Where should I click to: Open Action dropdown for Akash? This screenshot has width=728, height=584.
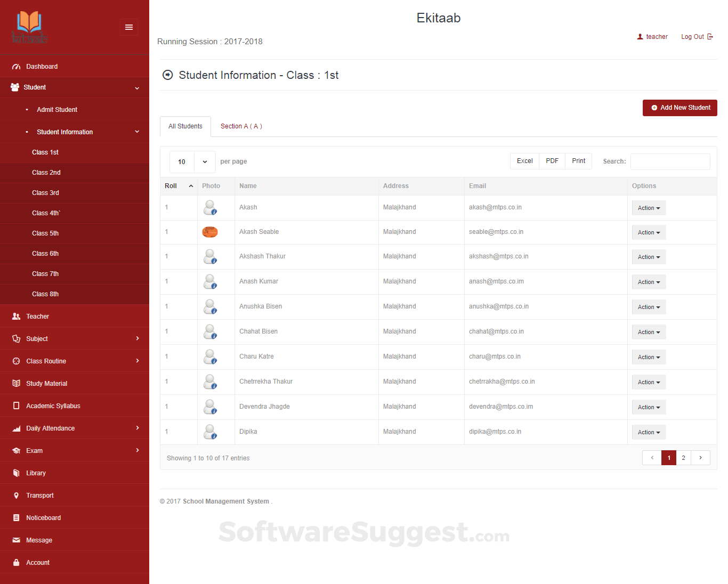(x=649, y=208)
